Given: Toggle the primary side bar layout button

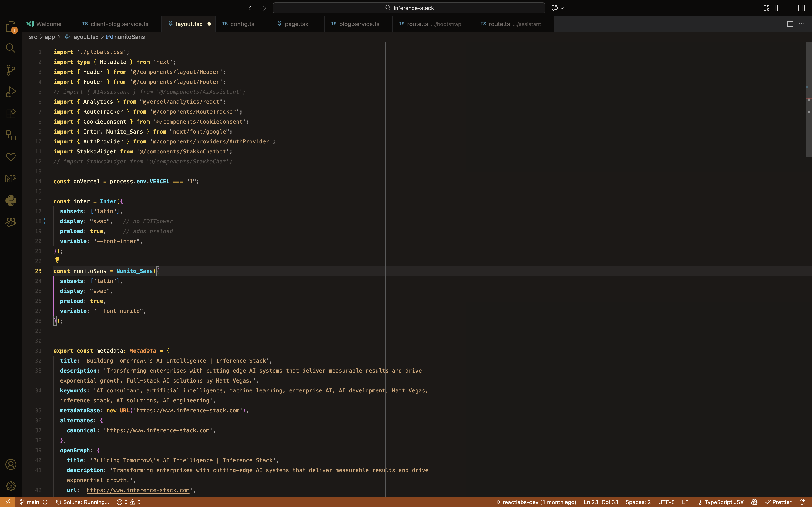Looking at the screenshot, I should pos(778,8).
